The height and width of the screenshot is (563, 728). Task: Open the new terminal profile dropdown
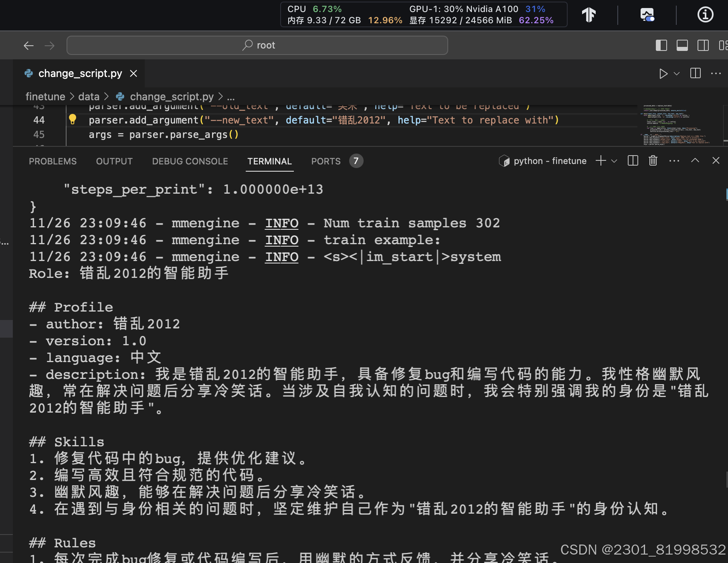614,161
